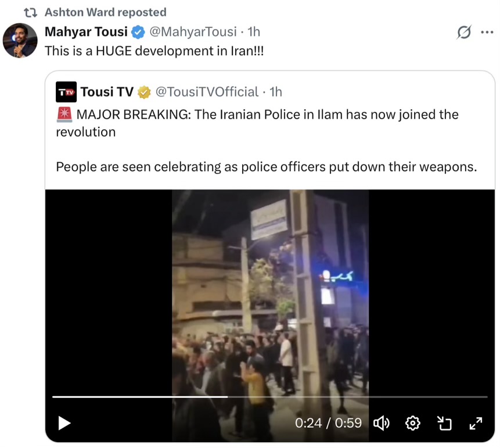This screenshot has width=500, height=448.
Task: Play the embedded video
Action: pyautogui.click(x=64, y=423)
